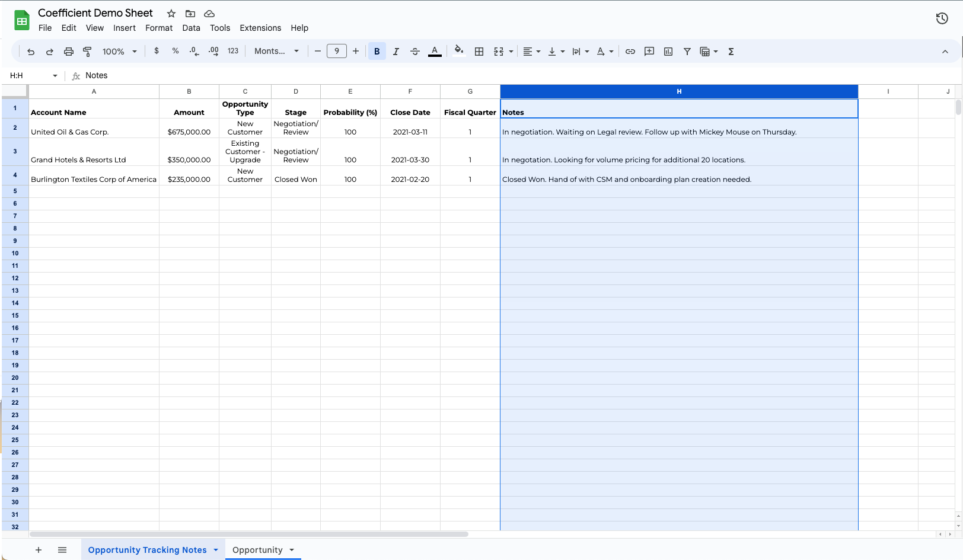Toggle Strikethrough formatting
The image size is (963, 560).
415,52
